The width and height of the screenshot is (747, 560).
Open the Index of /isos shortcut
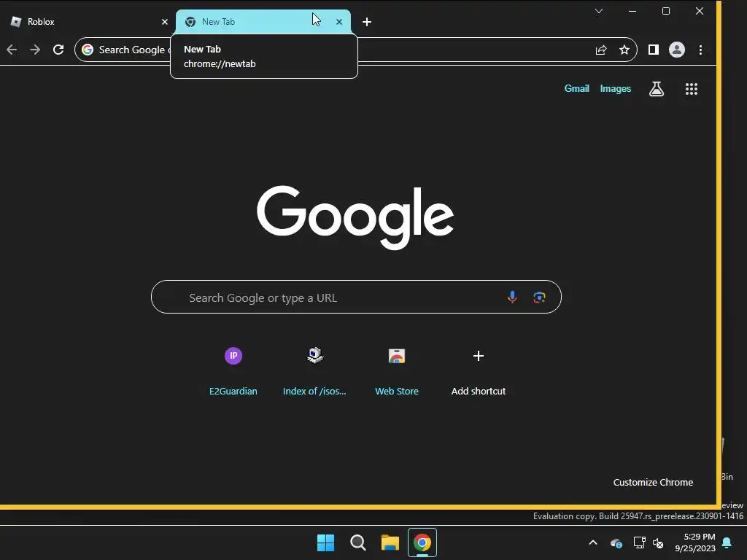pyautogui.click(x=314, y=370)
